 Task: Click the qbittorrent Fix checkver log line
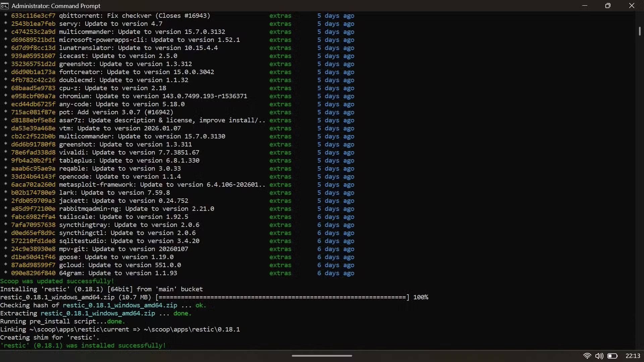point(134,15)
